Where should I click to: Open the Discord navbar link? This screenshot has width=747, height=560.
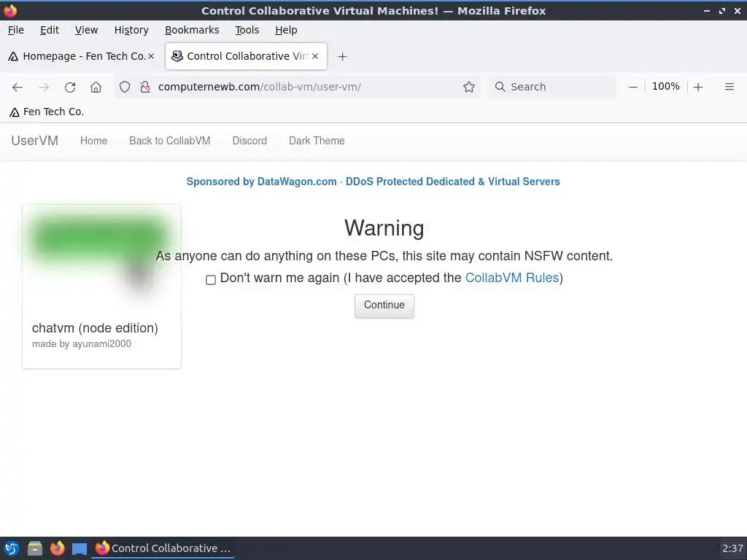(x=249, y=141)
